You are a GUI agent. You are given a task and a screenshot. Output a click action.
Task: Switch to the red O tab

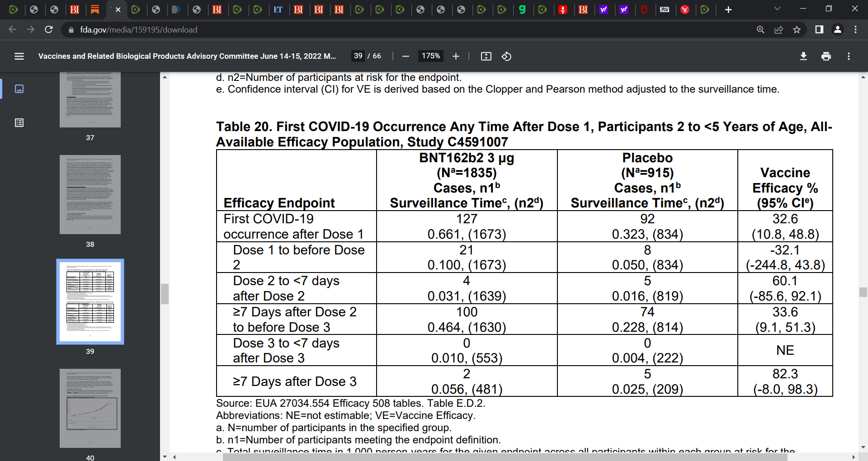click(644, 9)
